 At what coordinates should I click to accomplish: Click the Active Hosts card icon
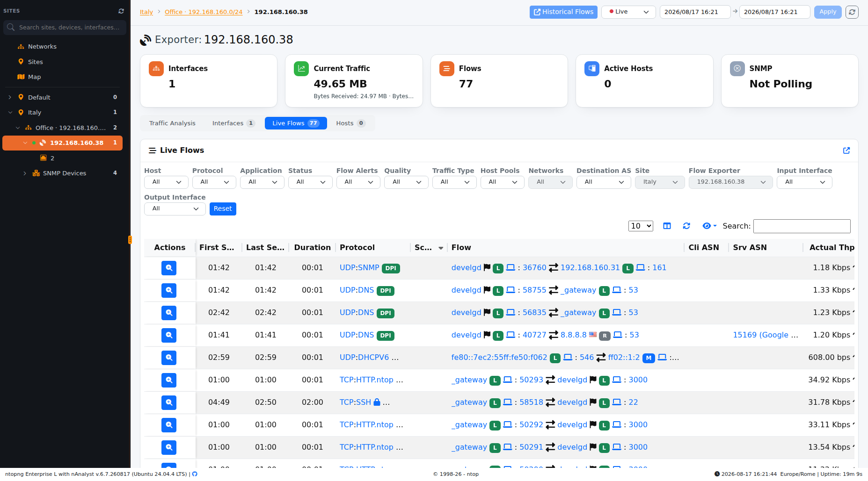click(592, 69)
